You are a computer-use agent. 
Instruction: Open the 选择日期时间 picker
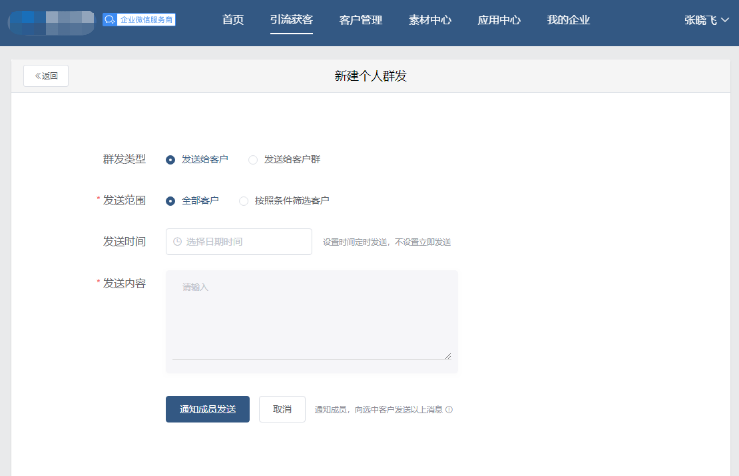245,242
